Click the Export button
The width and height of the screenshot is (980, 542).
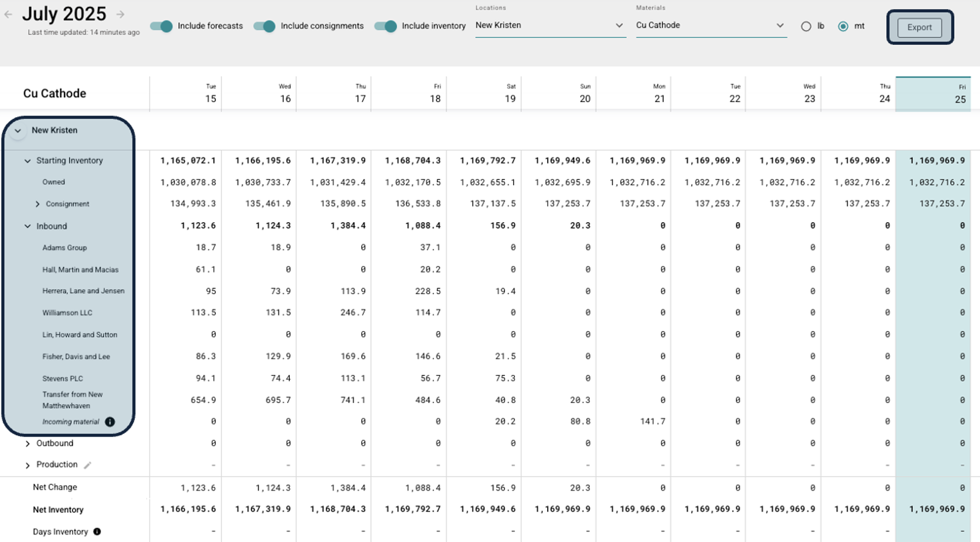point(919,27)
